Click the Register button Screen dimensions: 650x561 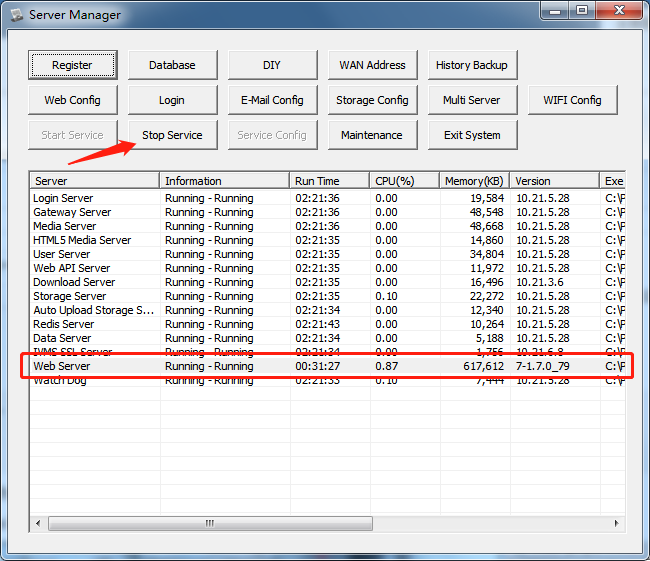click(x=73, y=65)
